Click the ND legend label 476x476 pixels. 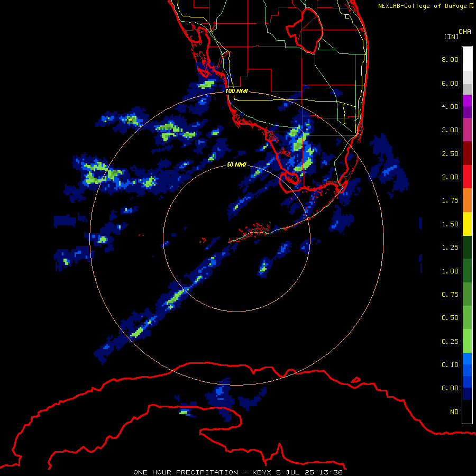click(x=454, y=412)
